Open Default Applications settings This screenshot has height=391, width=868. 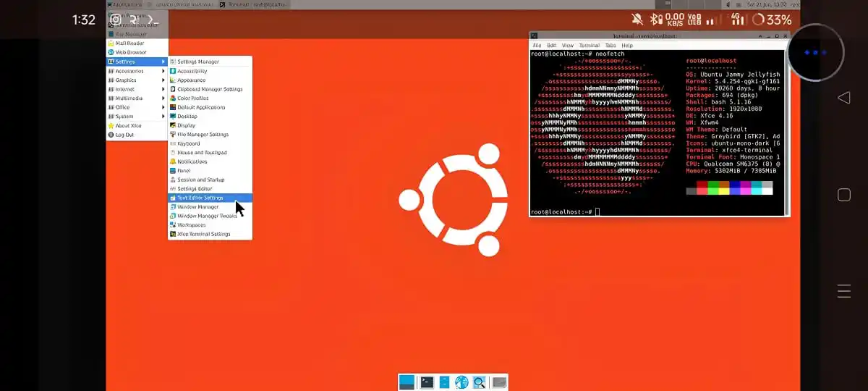pos(210,107)
